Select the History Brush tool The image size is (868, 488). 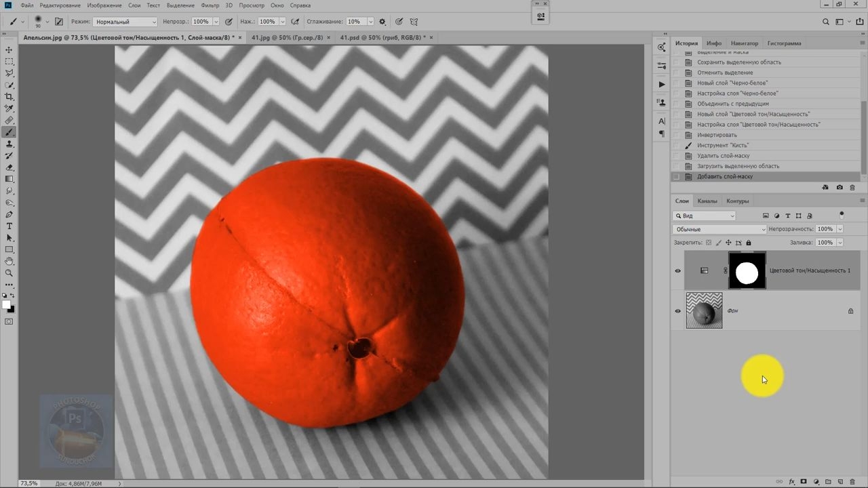tap(9, 156)
